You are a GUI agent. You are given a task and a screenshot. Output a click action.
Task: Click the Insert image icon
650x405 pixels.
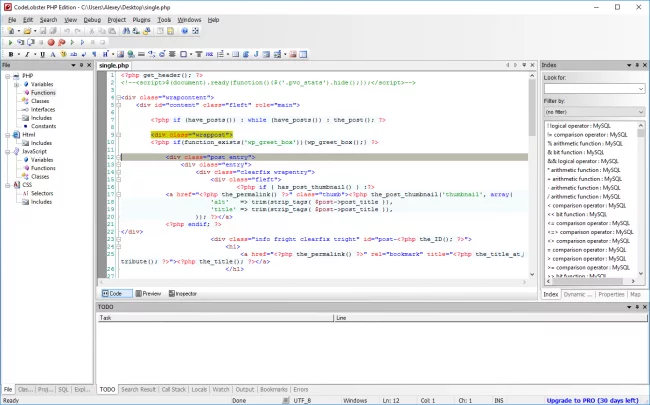click(x=120, y=54)
